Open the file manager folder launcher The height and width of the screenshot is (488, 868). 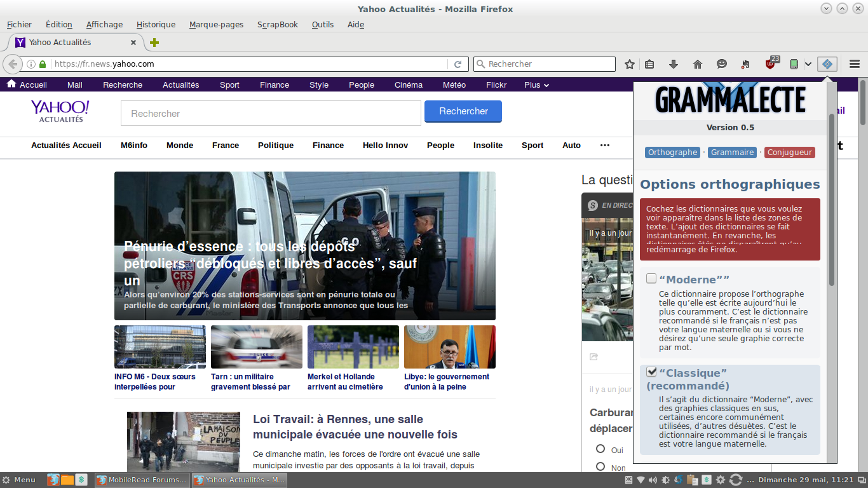click(x=67, y=480)
